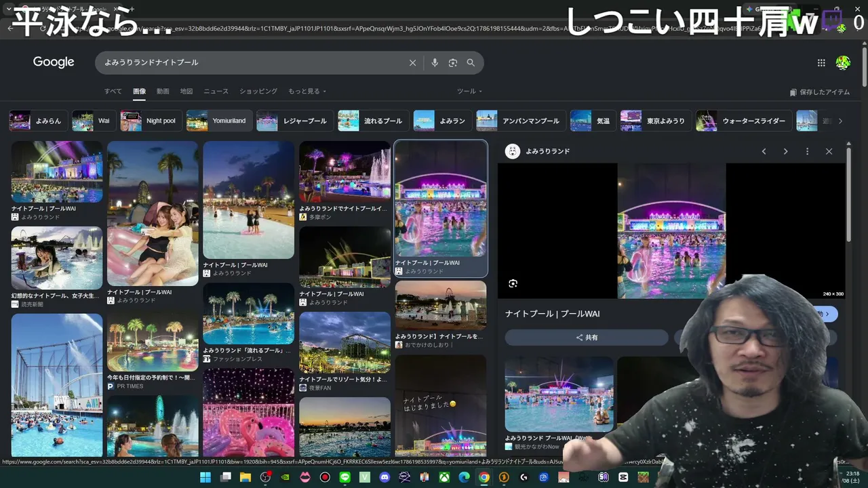Viewport: 868px width, 488px height.
Task: Open the Google apps grid
Action: click(x=821, y=63)
